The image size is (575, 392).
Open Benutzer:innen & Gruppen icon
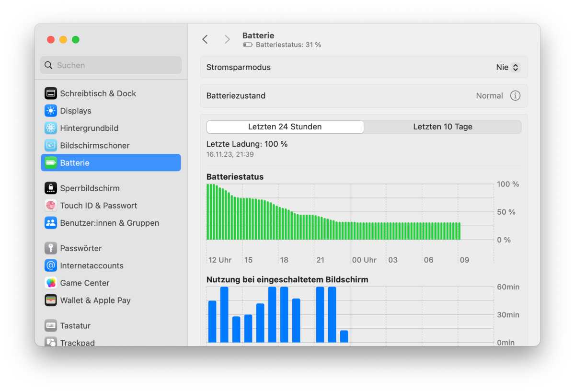tap(51, 223)
